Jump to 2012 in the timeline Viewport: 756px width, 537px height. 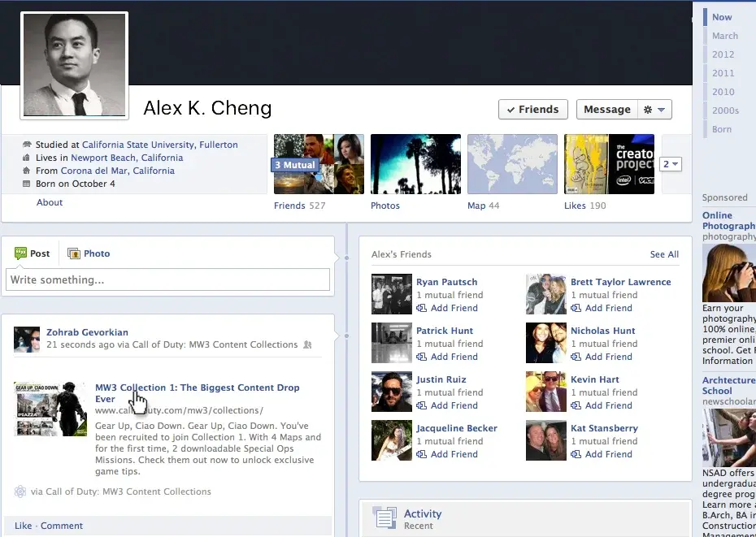723,54
